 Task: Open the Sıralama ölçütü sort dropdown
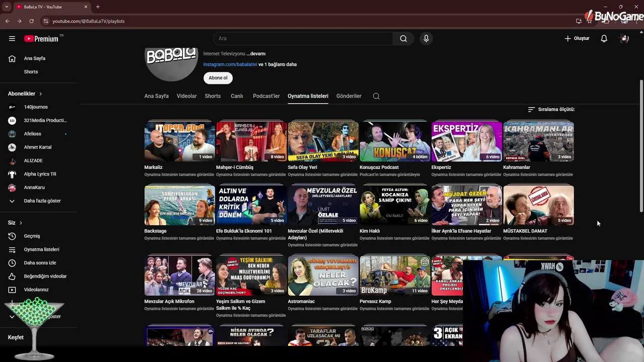(x=551, y=109)
